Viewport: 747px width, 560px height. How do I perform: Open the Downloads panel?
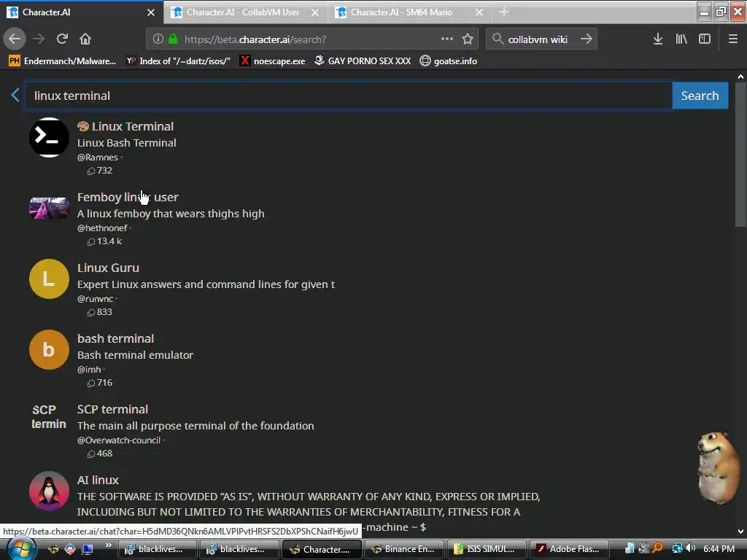658,39
